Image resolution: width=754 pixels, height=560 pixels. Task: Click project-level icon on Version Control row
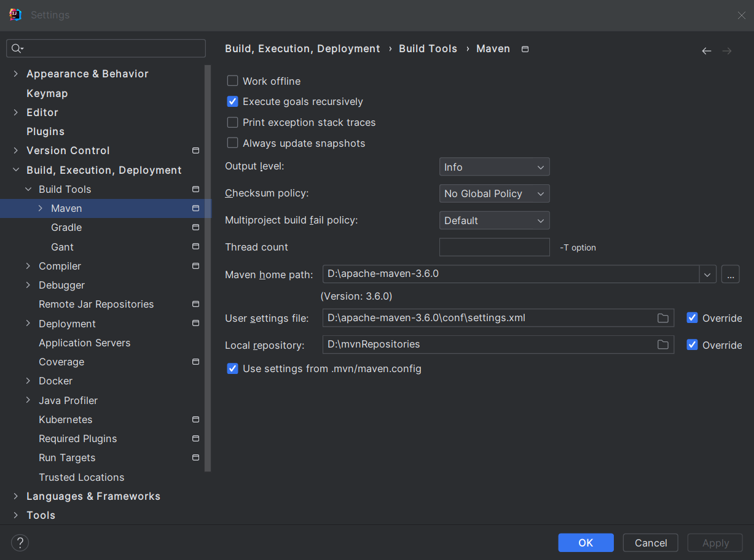point(195,150)
